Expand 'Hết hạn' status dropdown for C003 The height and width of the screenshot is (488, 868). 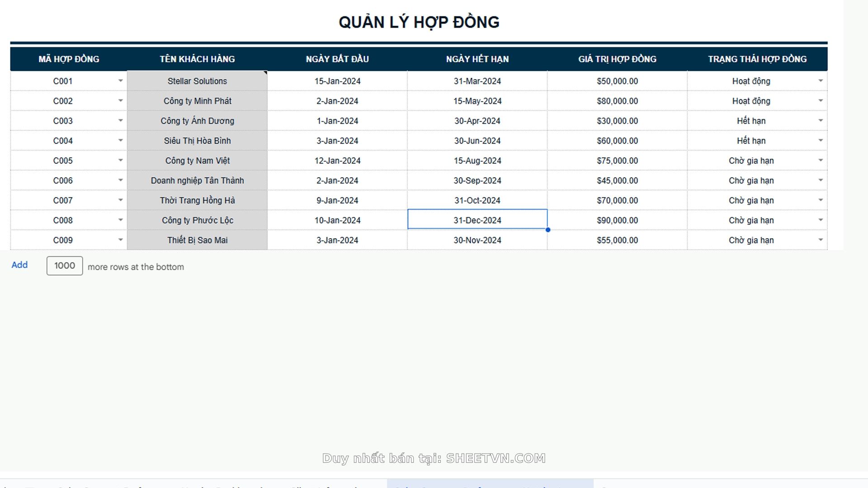pos(820,121)
